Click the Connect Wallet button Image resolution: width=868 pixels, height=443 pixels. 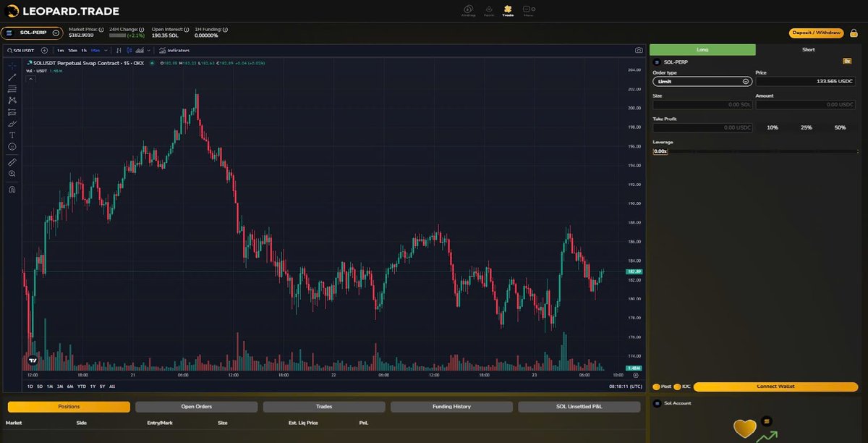[x=776, y=387]
